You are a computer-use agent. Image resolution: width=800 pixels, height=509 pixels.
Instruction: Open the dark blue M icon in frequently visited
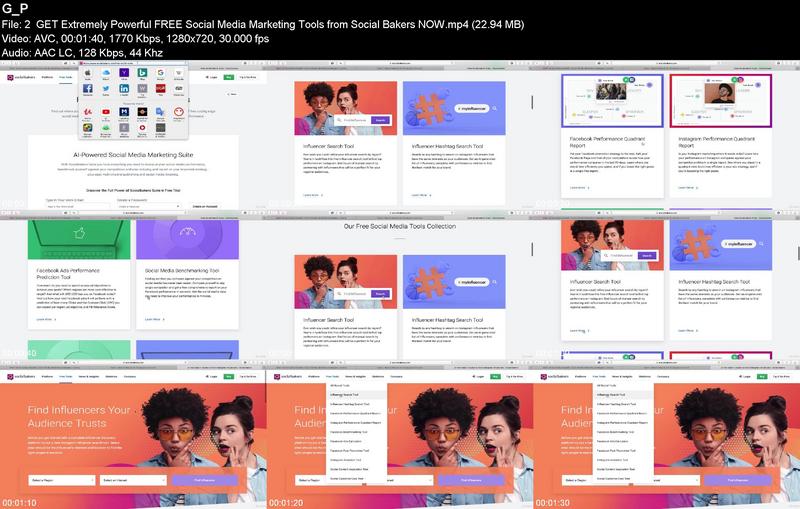124,112
